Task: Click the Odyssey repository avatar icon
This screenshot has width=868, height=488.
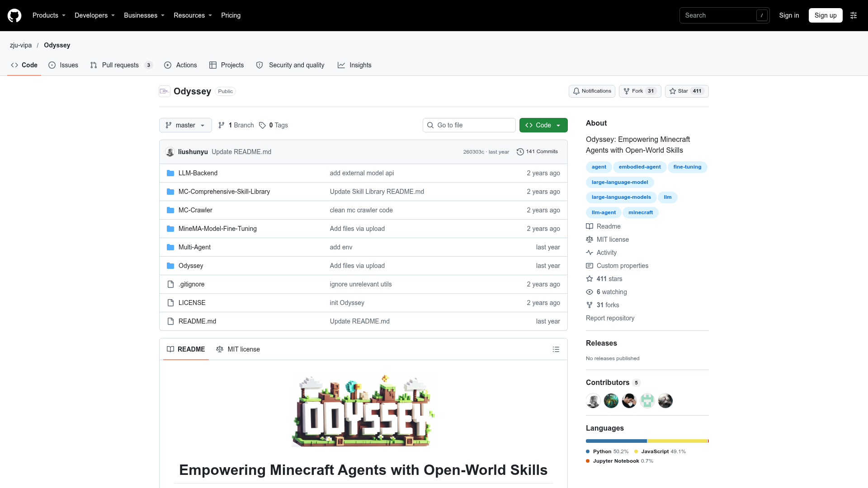Action: click(165, 91)
